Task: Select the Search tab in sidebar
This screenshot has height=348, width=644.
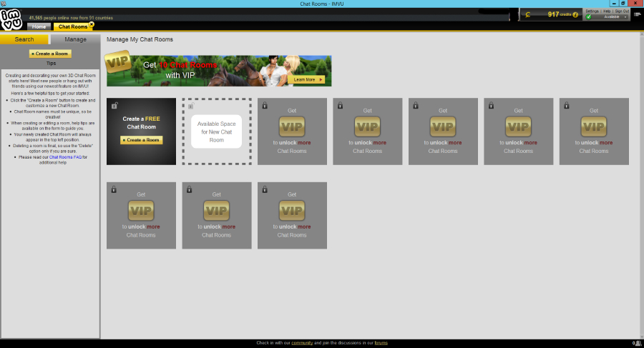Action: coord(24,39)
